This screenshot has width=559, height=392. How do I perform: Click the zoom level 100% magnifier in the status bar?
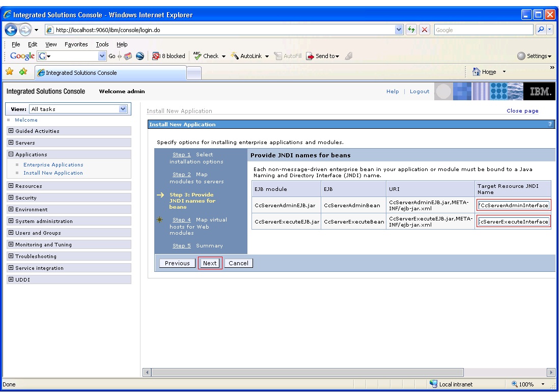click(514, 384)
